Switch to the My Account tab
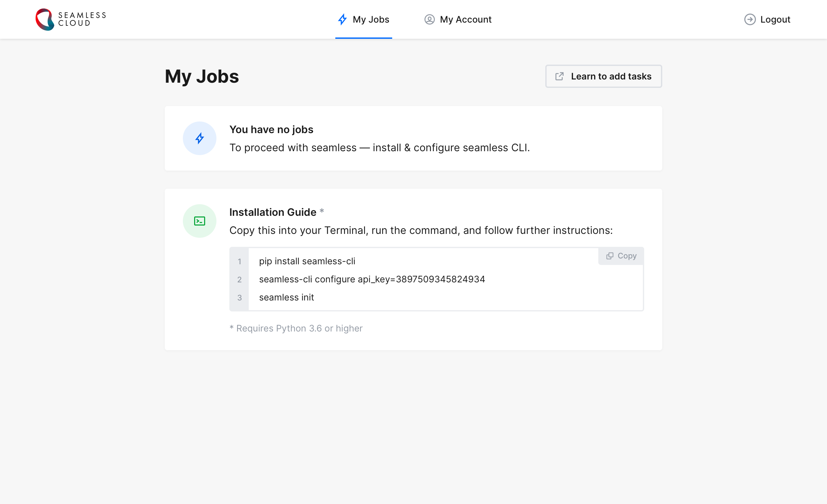Image resolution: width=827 pixels, height=504 pixels. 465,19
